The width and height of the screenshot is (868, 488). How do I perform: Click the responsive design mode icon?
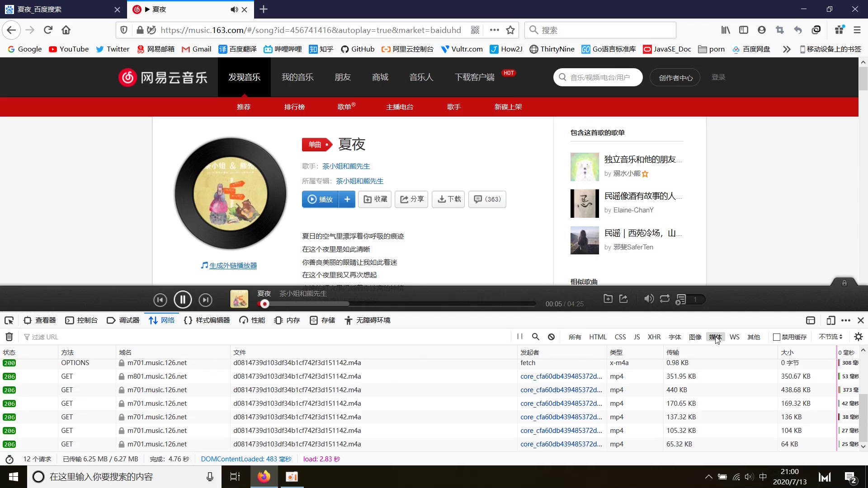click(830, 320)
